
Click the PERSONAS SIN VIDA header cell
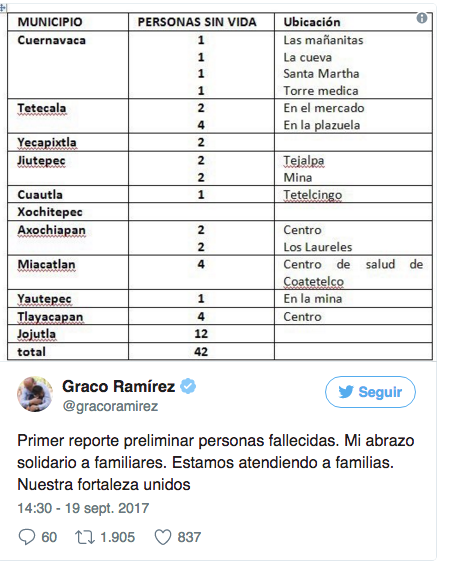tap(201, 22)
